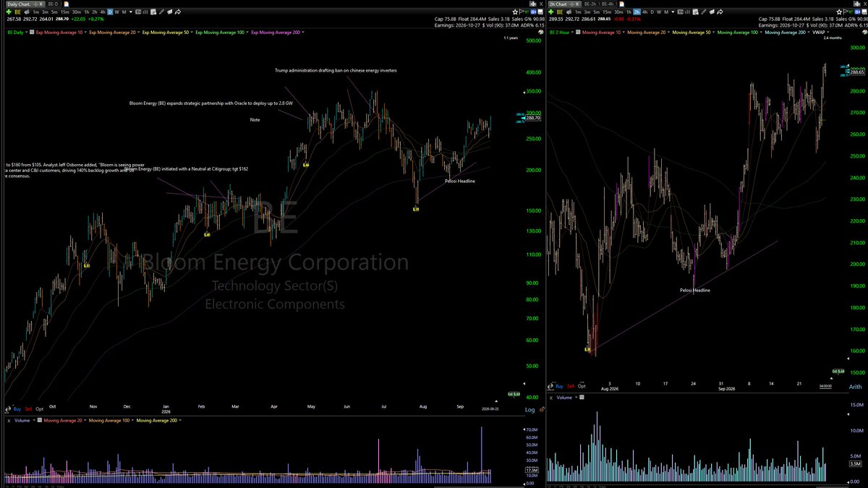Click the Buy button on Daily Chart
This screenshot has width=868, height=488.
pos(17,408)
